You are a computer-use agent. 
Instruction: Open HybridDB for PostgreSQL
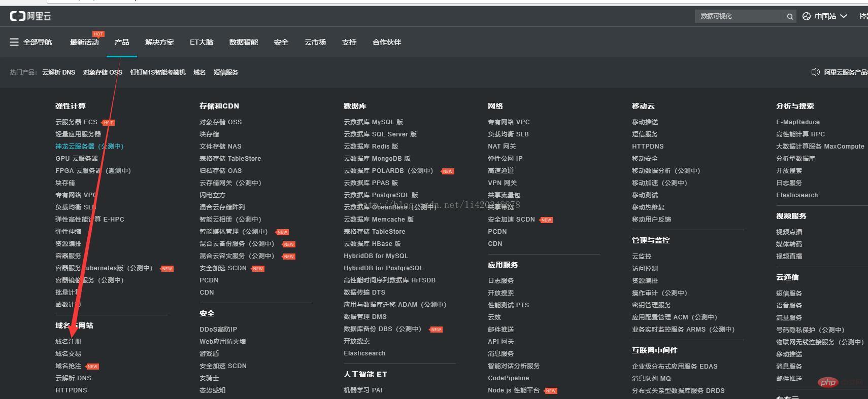click(x=383, y=268)
